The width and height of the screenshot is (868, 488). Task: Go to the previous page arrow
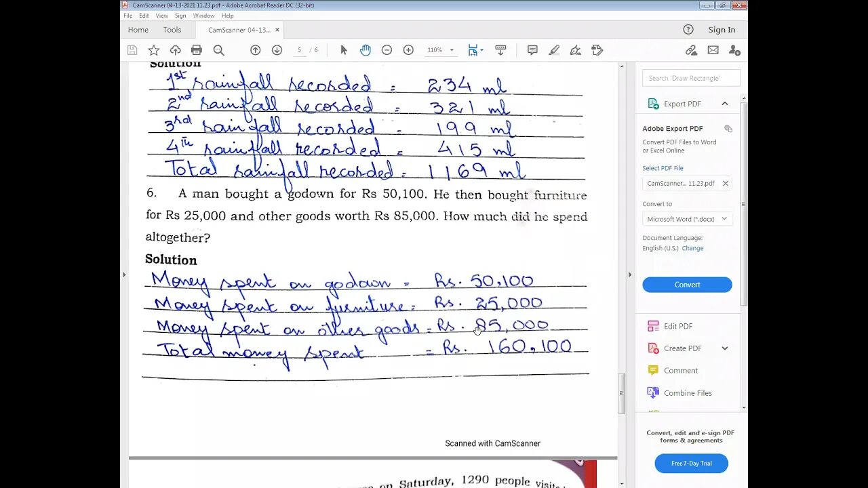click(256, 50)
